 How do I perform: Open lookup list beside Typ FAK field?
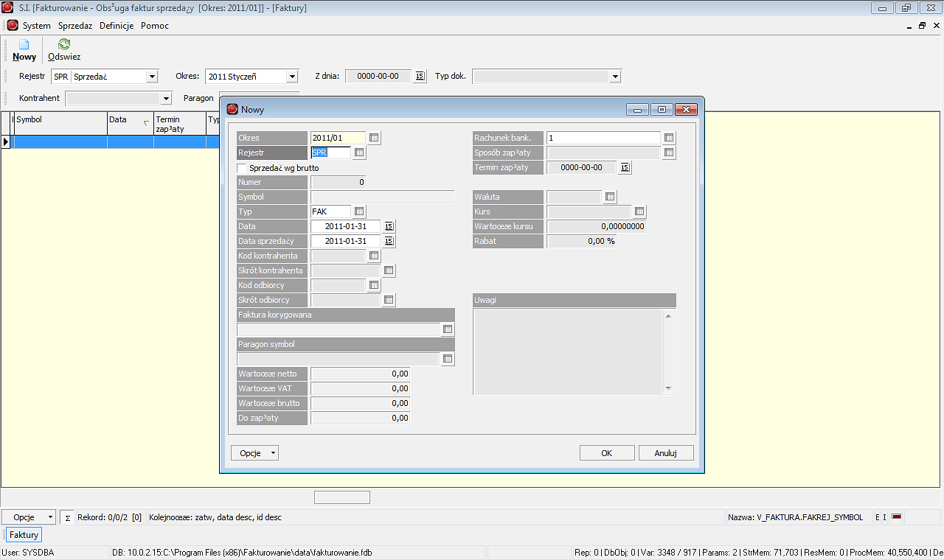[359, 211]
